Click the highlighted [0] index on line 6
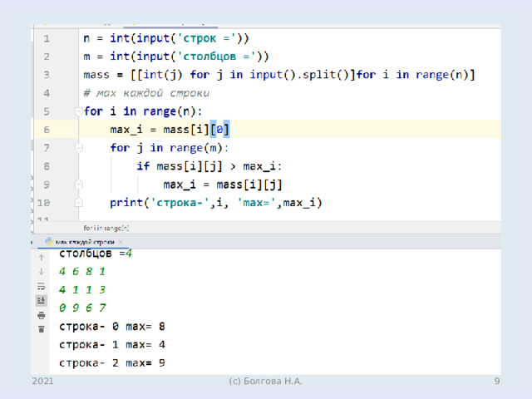The image size is (532, 399). pos(219,130)
